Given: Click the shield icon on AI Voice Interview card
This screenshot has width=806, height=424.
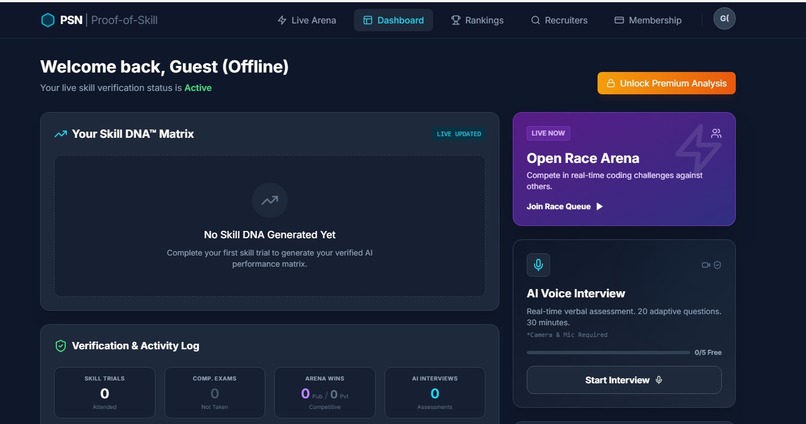Looking at the screenshot, I should pyautogui.click(x=717, y=265).
